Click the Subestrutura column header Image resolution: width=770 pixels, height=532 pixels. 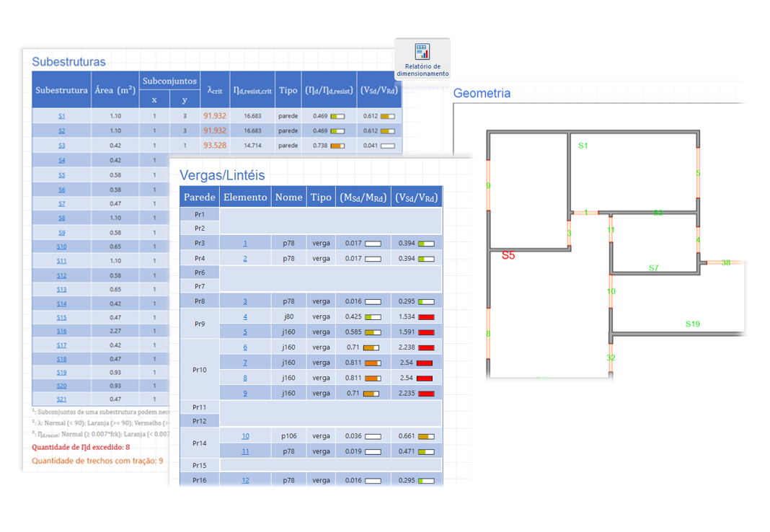(61, 90)
